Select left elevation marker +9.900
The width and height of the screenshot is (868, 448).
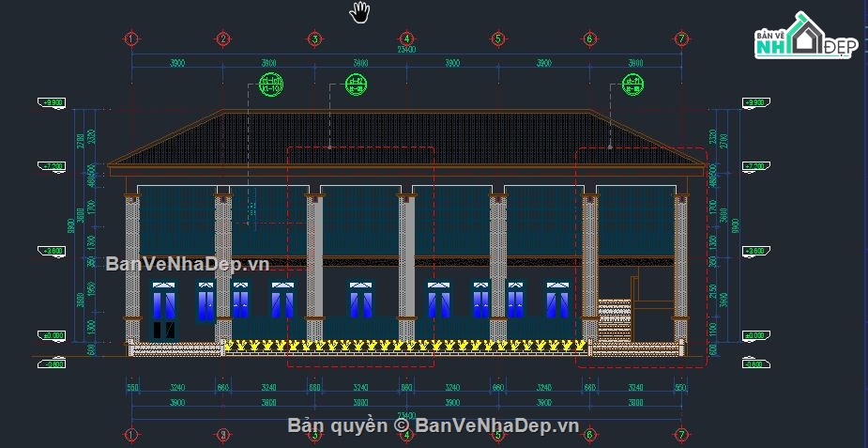click(x=52, y=103)
